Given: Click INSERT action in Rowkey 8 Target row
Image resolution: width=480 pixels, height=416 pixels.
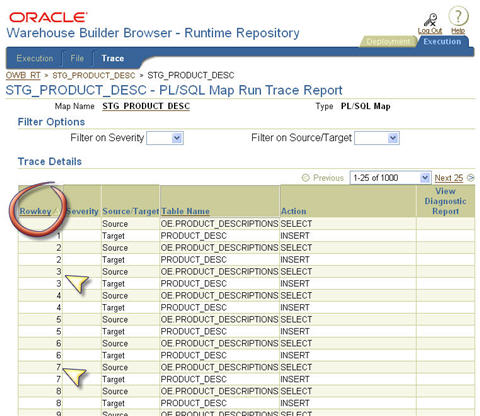Looking at the screenshot, I should [295, 403].
